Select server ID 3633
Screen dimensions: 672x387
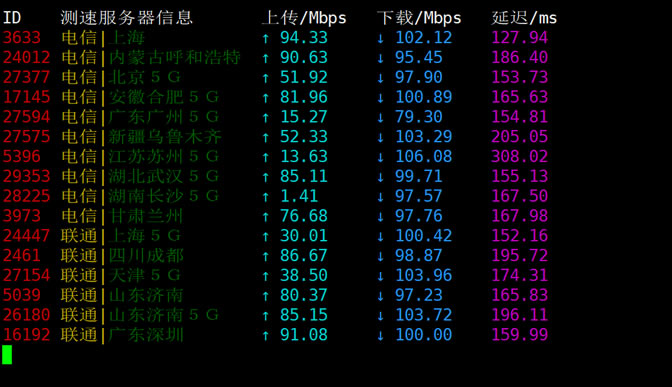tap(22, 38)
